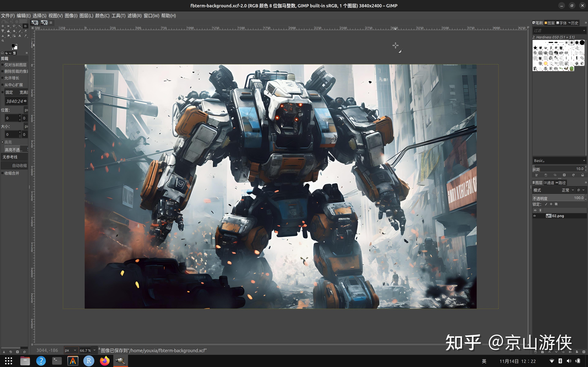Image resolution: width=588 pixels, height=367 pixels.
Task: Hide the 02.png layer via eye icon
Action: [535, 216]
